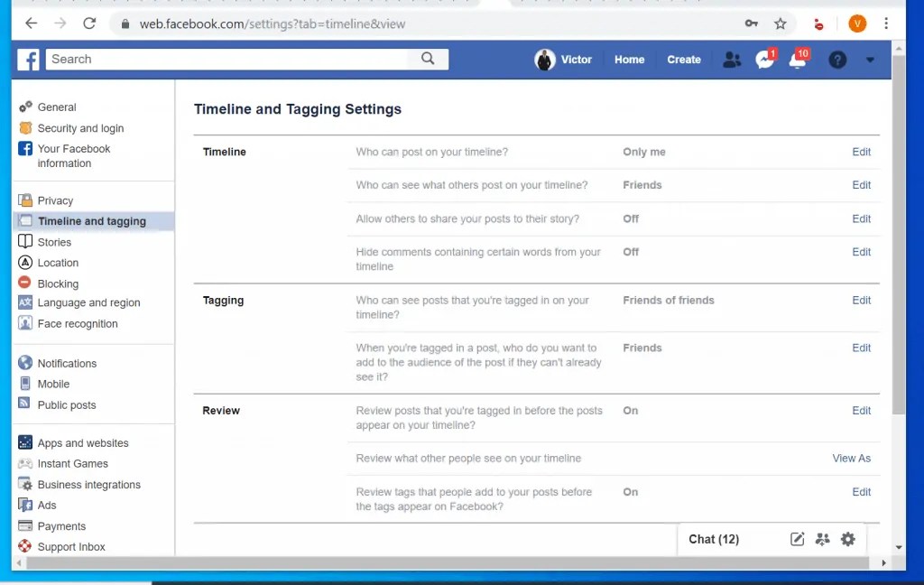Screen dimensions: 924x585
Task: Open the account settings dropdown caret
Action: pos(869,60)
